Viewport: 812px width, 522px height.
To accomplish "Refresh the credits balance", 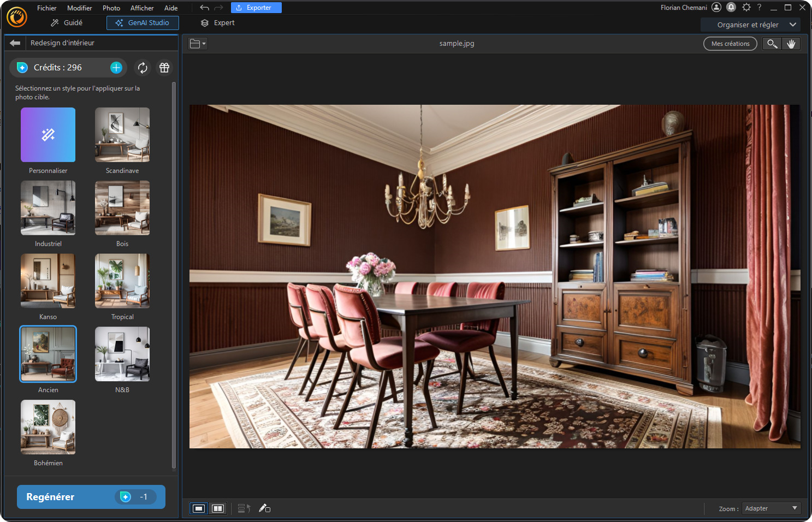I will (143, 68).
